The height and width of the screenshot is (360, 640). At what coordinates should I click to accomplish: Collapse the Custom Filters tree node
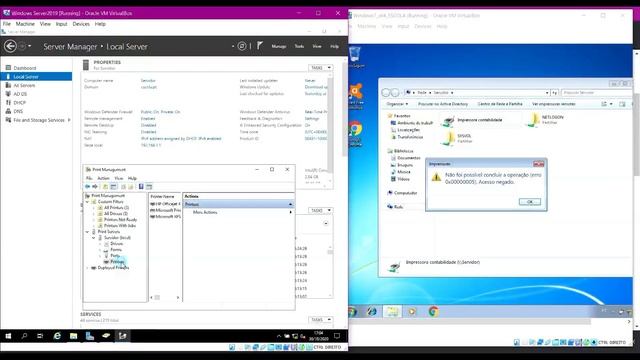point(87,202)
